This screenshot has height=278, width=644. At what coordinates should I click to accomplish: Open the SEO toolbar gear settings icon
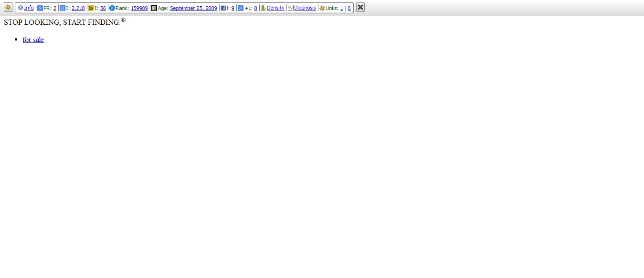point(8,8)
